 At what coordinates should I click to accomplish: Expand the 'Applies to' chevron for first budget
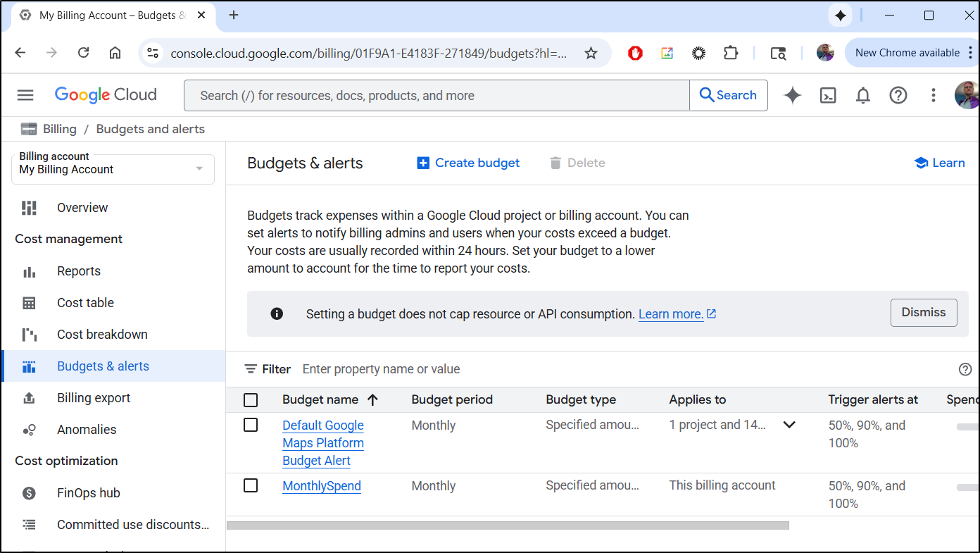[x=789, y=425]
